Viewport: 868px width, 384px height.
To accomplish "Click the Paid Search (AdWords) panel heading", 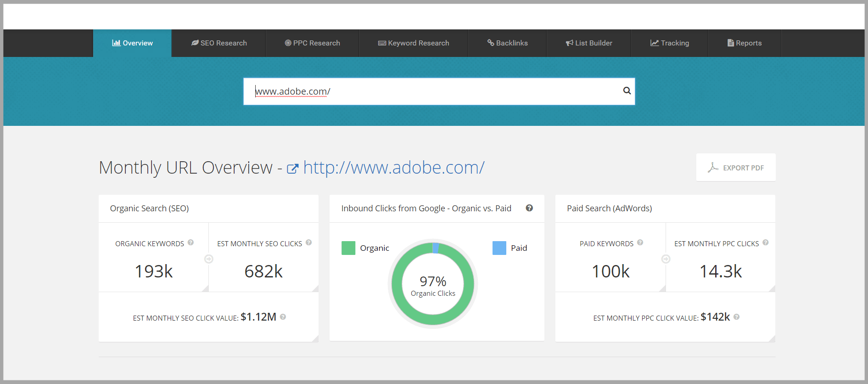I will pyautogui.click(x=610, y=209).
